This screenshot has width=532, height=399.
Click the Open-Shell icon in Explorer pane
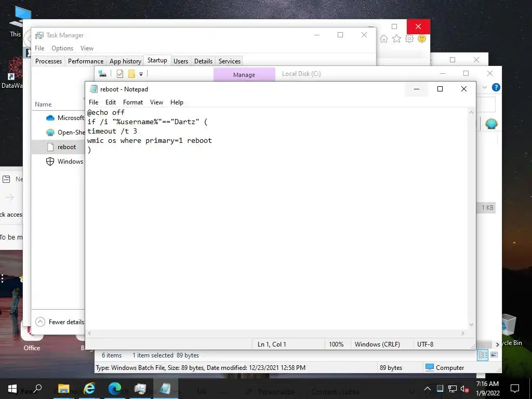click(x=491, y=124)
